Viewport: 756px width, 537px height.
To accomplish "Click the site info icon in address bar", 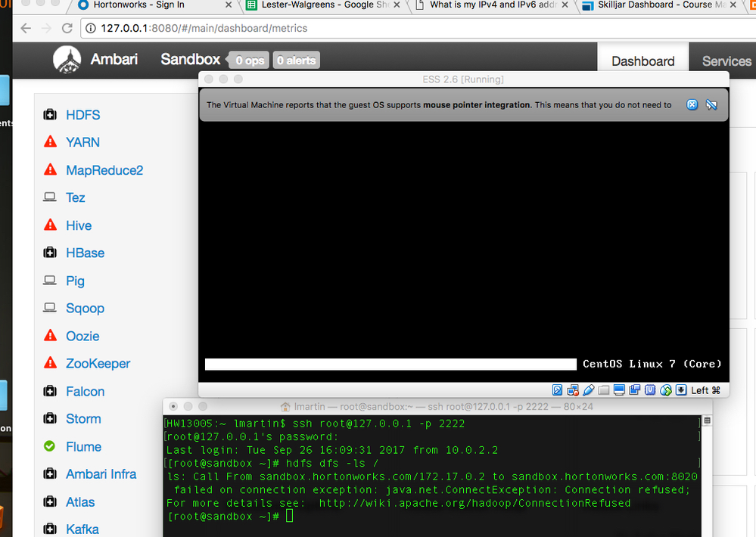I will click(90, 29).
